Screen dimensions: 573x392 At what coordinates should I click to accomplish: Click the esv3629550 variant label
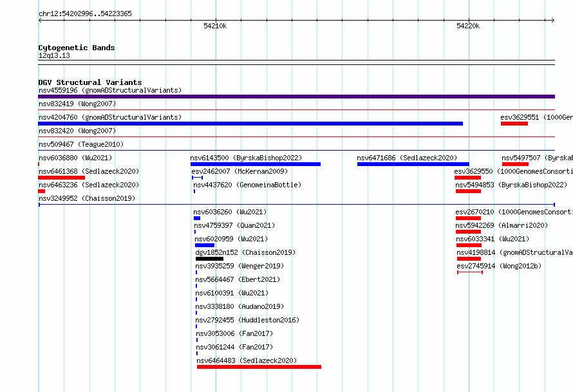[513, 171]
